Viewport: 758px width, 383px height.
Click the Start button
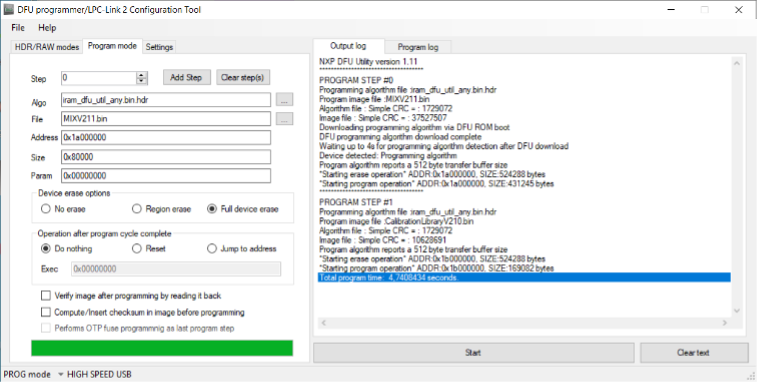pyautogui.click(x=473, y=353)
